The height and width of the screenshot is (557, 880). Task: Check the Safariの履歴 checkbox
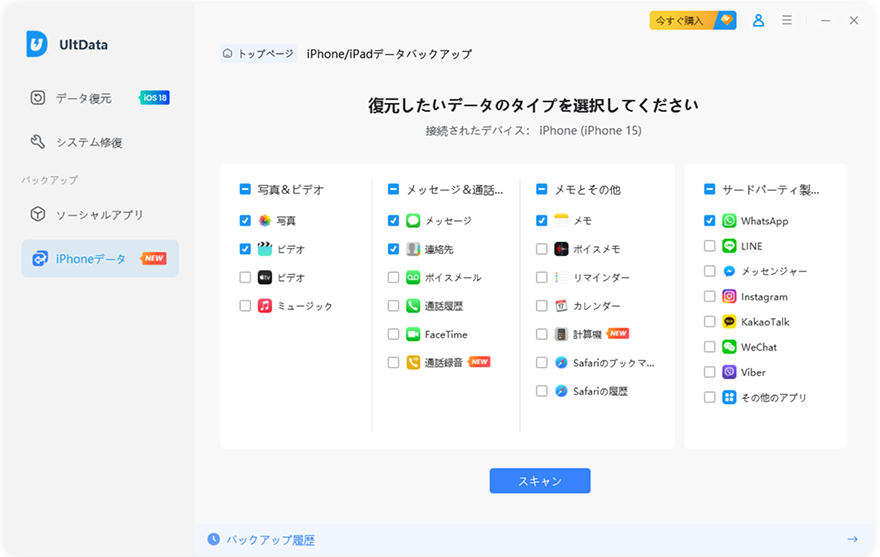(x=542, y=391)
